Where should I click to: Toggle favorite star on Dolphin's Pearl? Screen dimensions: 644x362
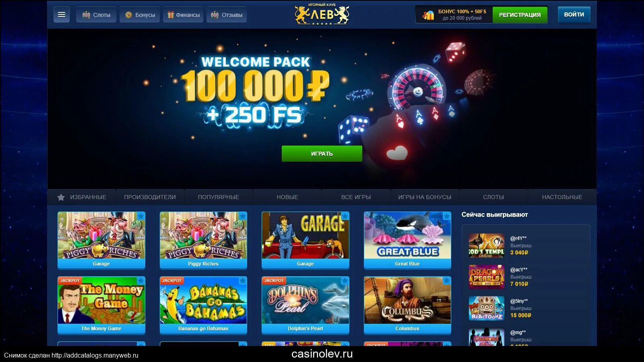pyautogui.click(x=345, y=281)
